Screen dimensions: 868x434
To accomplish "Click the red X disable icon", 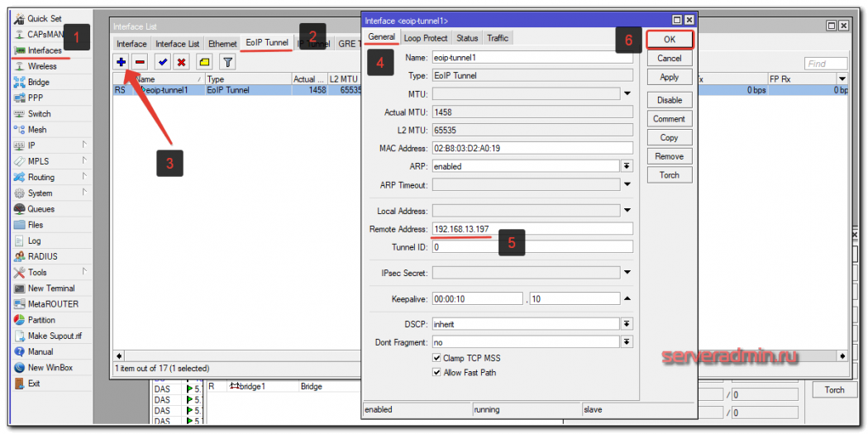I will pos(180,62).
